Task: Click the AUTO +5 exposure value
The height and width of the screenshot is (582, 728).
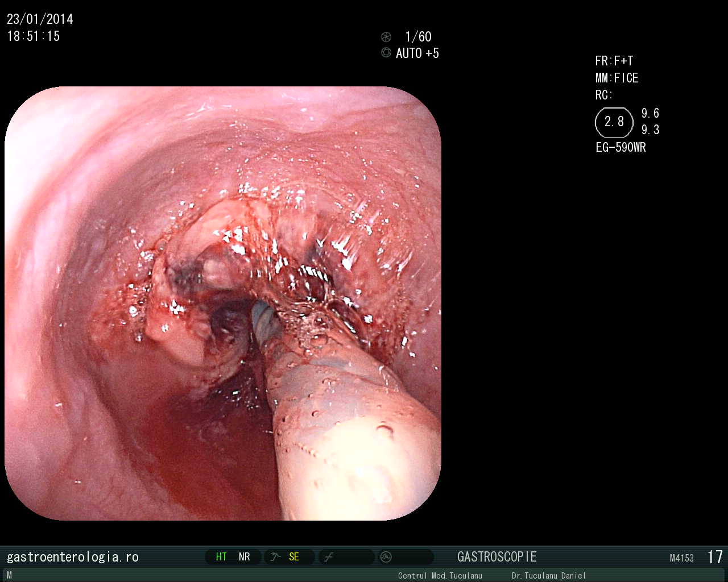Action: 417,53
